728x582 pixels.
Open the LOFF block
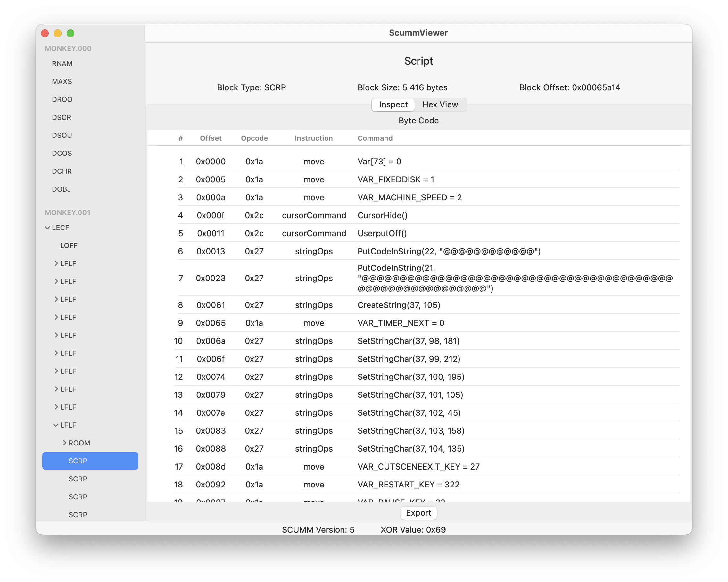point(69,245)
